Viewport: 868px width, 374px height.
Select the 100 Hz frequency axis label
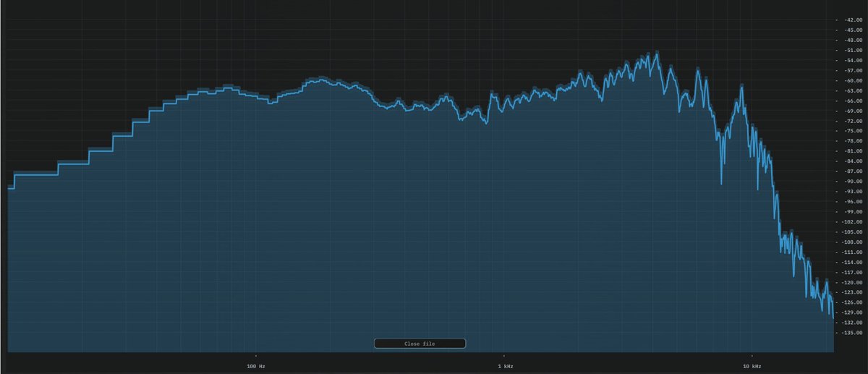256,367
